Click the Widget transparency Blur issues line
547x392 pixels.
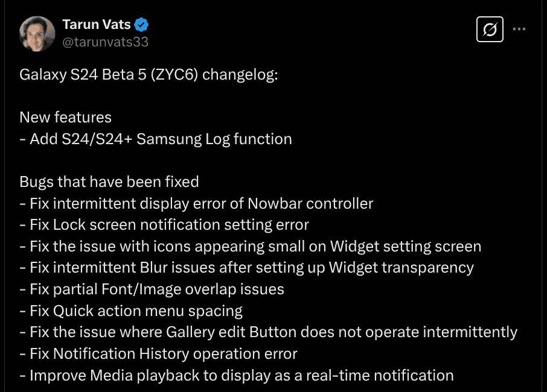coord(246,268)
